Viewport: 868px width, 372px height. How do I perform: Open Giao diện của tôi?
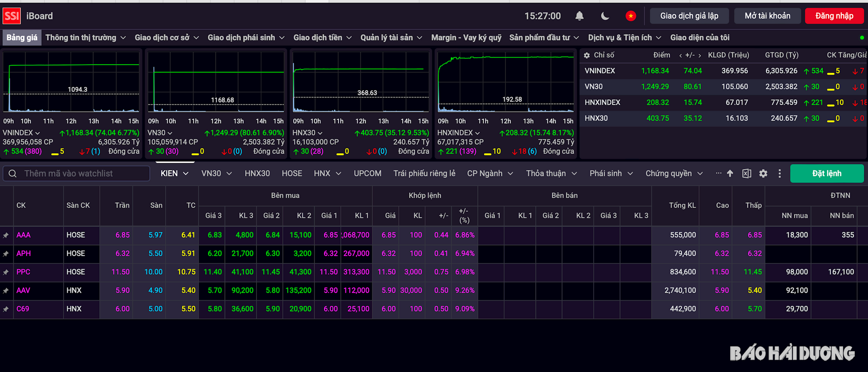tap(700, 38)
